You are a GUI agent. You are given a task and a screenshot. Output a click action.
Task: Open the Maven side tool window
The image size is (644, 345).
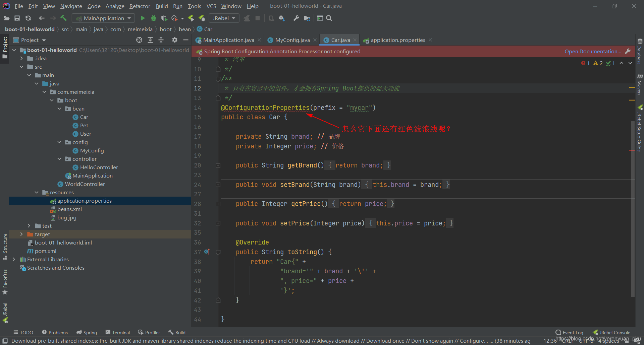(x=640, y=84)
